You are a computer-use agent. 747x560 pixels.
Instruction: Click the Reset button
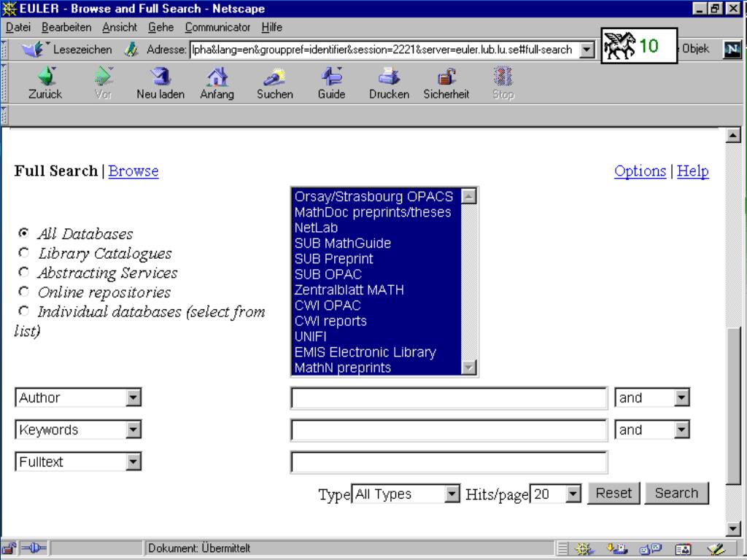[614, 493]
